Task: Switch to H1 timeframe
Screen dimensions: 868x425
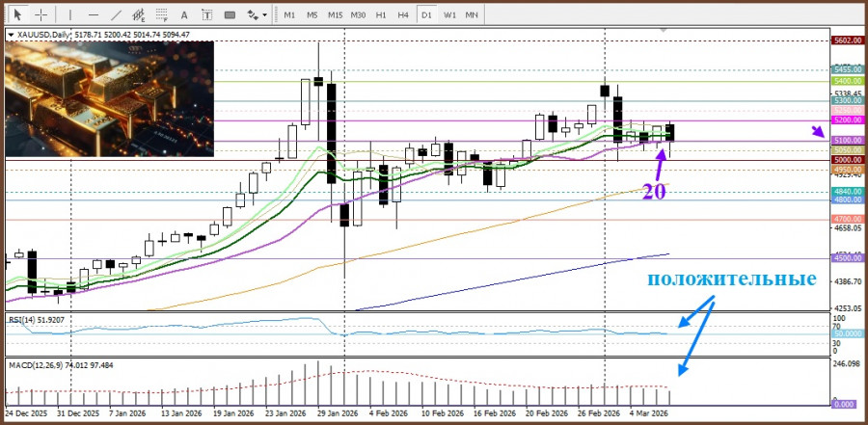Action: click(x=381, y=15)
